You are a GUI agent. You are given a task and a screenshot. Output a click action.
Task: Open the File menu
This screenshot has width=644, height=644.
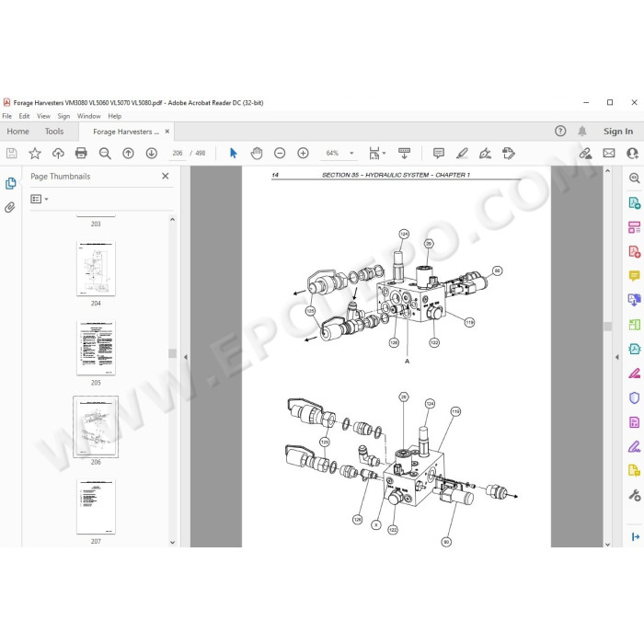coord(7,116)
